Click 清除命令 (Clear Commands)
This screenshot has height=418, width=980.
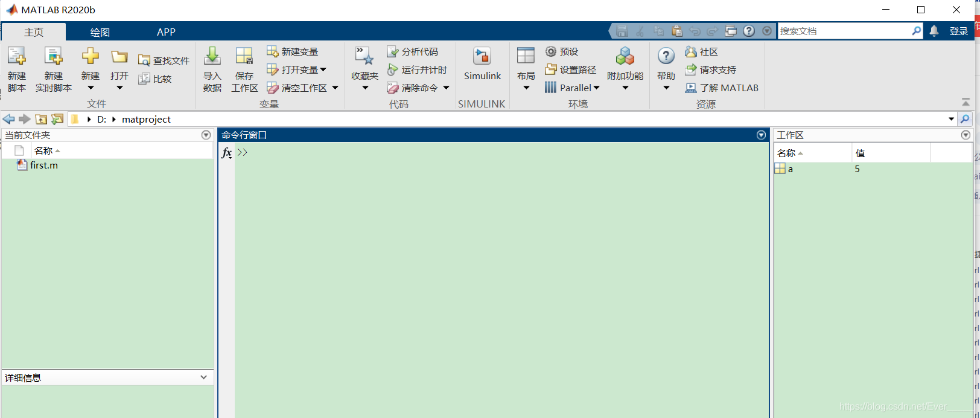click(x=413, y=88)
